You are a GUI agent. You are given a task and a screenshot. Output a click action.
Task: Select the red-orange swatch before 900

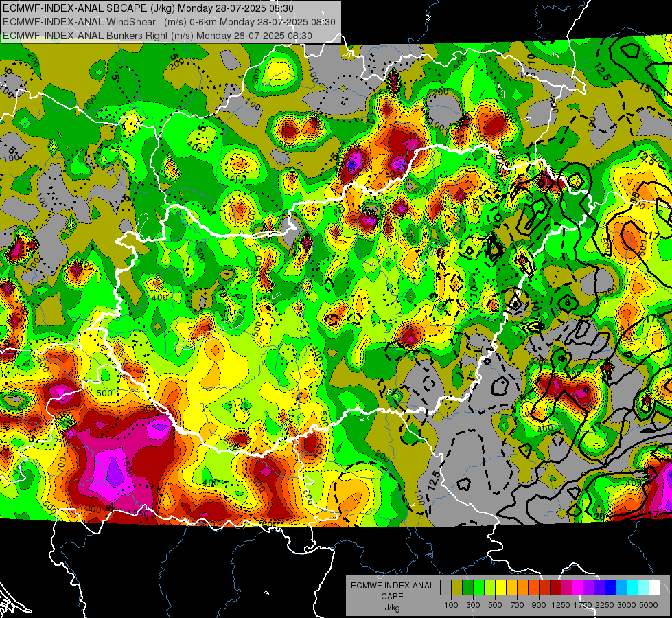pyautogui.click(x=534, y=588)
